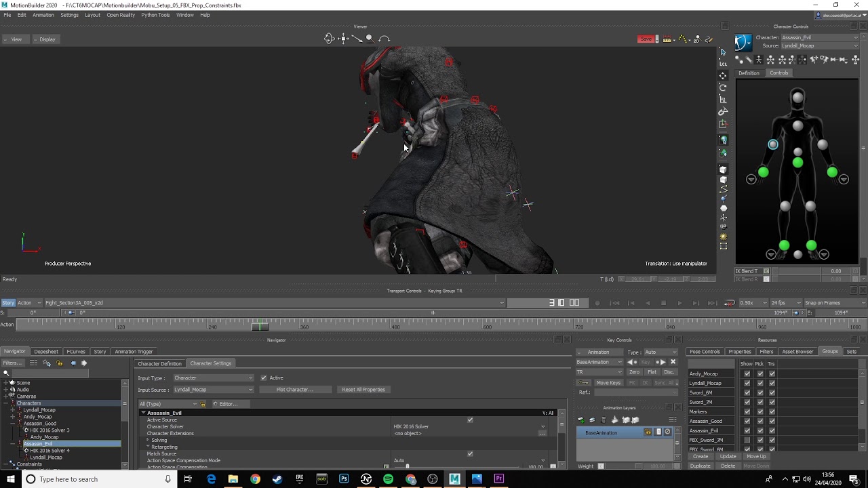
Task: Open the Input Type dropdown
Action: coord(213,378)
